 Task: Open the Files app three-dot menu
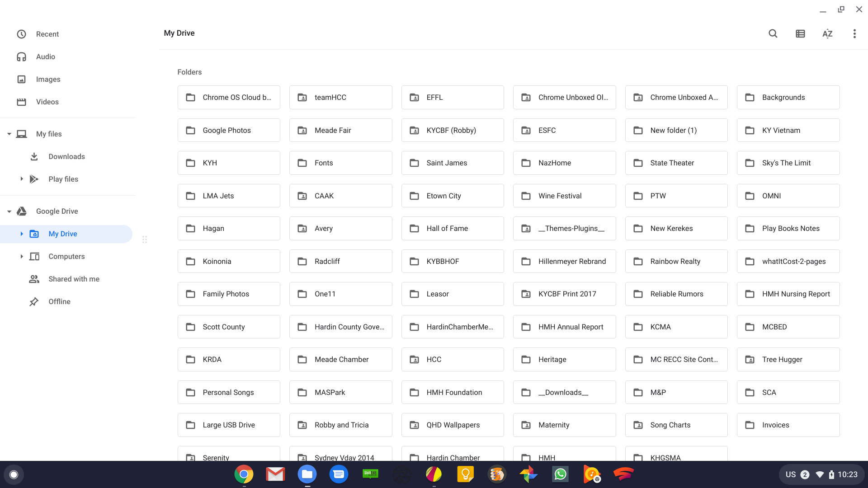tap(854, 33)
